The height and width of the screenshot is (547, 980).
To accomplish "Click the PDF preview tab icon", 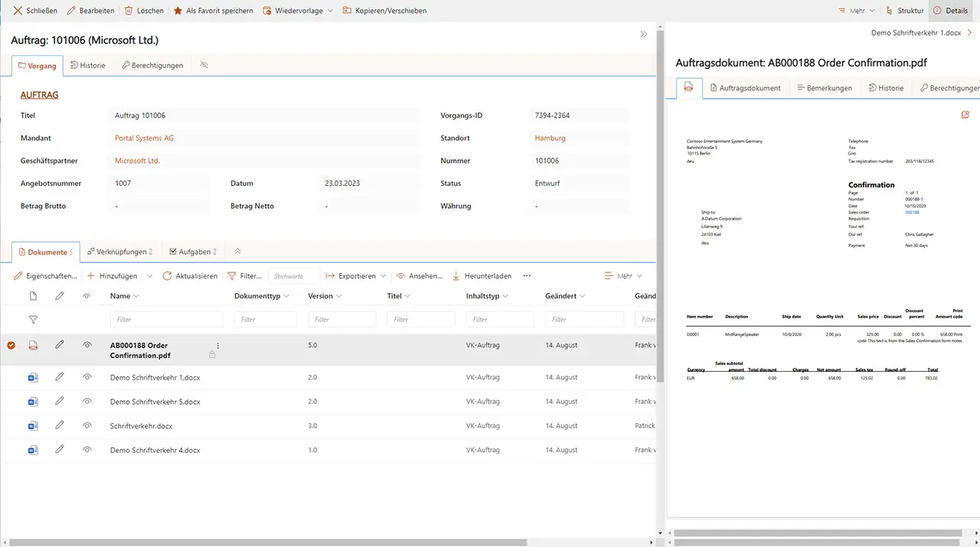I will point(689,88).
